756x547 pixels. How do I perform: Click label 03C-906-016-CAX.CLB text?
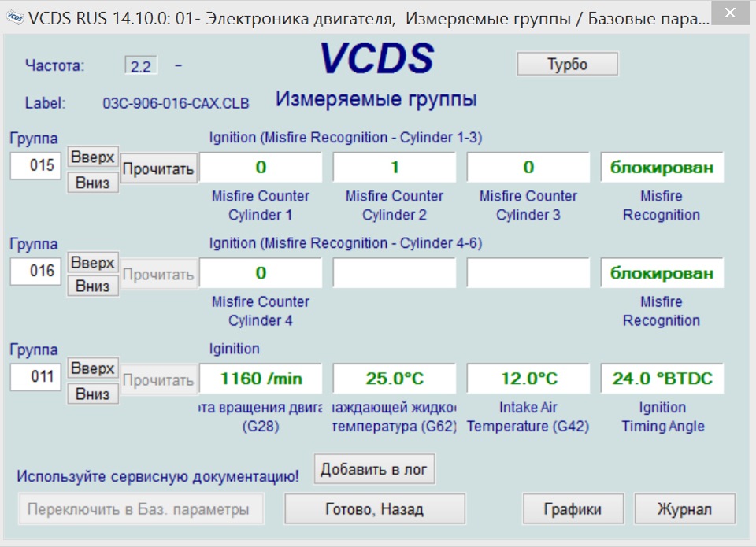(x=176, y=103)
